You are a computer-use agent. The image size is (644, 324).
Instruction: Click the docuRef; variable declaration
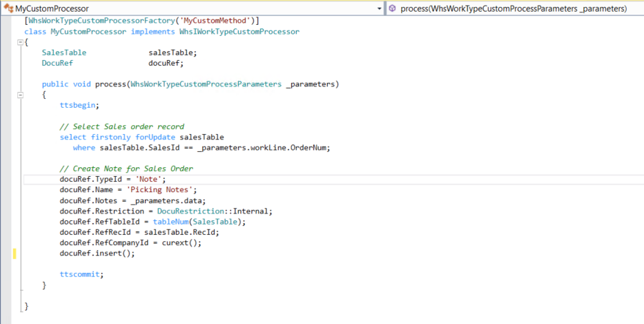[x=166, y=64]
